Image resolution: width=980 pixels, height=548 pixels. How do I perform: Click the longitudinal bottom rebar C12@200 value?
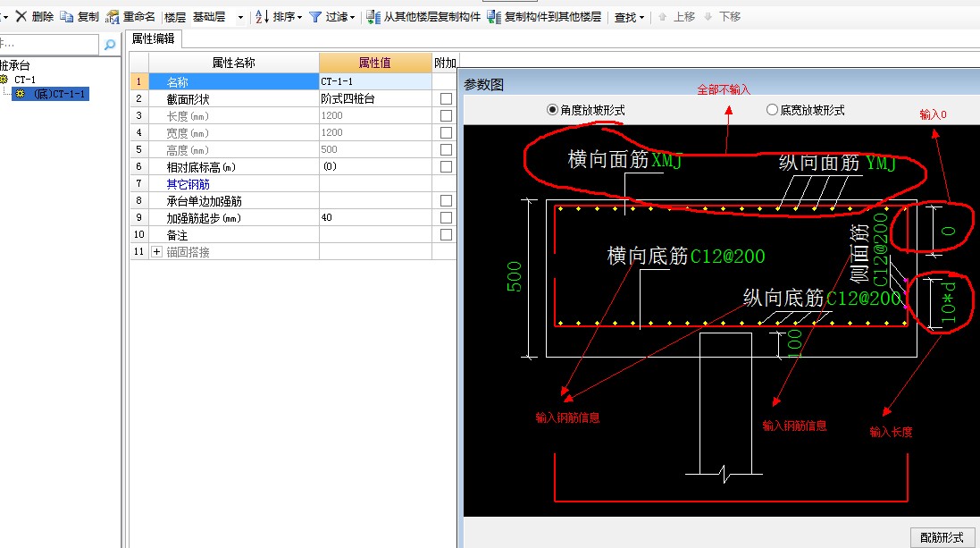click(863, 299)
